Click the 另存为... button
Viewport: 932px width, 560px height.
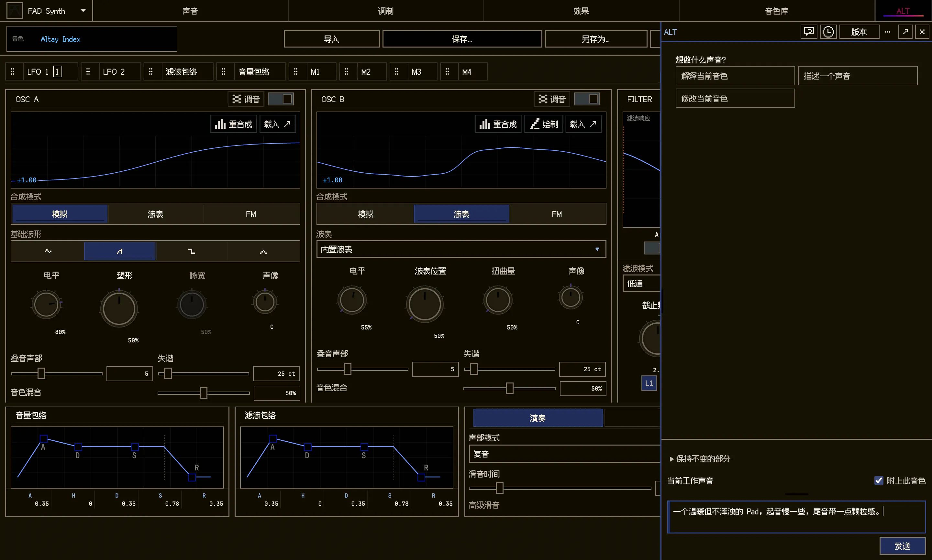[595, 39]
